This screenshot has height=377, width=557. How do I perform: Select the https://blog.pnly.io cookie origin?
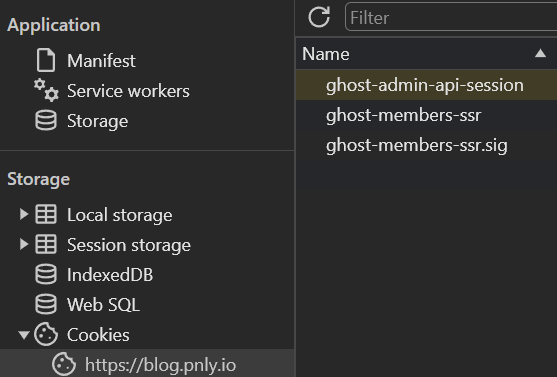point(161,365)
